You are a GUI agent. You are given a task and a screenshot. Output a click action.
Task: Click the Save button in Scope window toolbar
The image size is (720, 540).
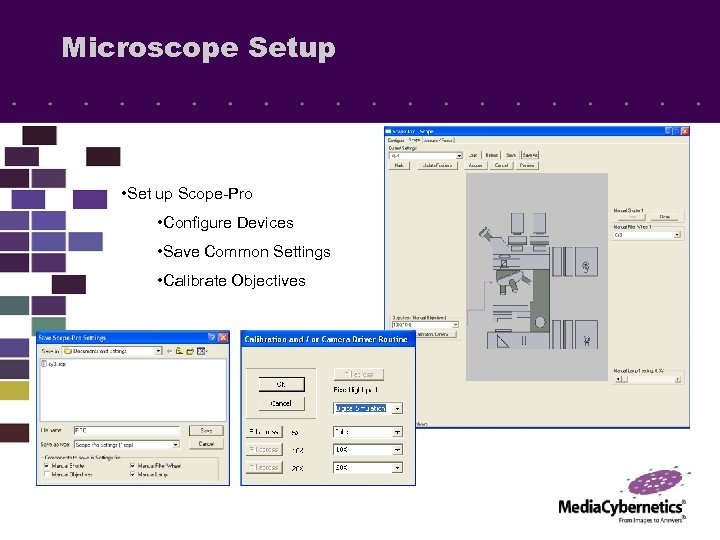pyautogui.click(x=511, y=155)
